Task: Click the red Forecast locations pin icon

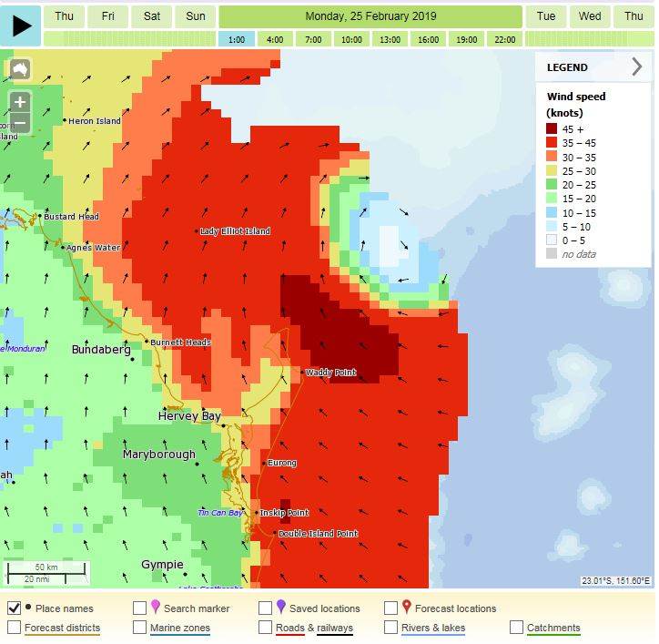Action: 406,608
